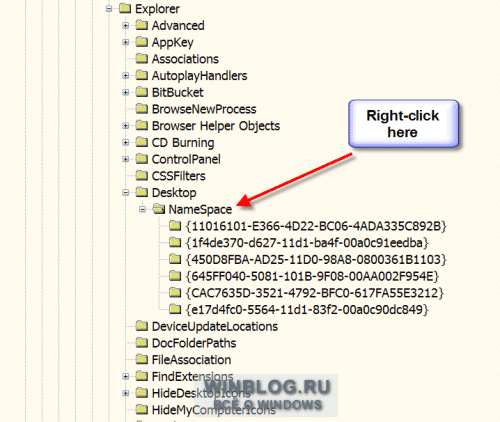Select the Advanced key label
This screenshot has width=500, height=422.
point(178,26)
